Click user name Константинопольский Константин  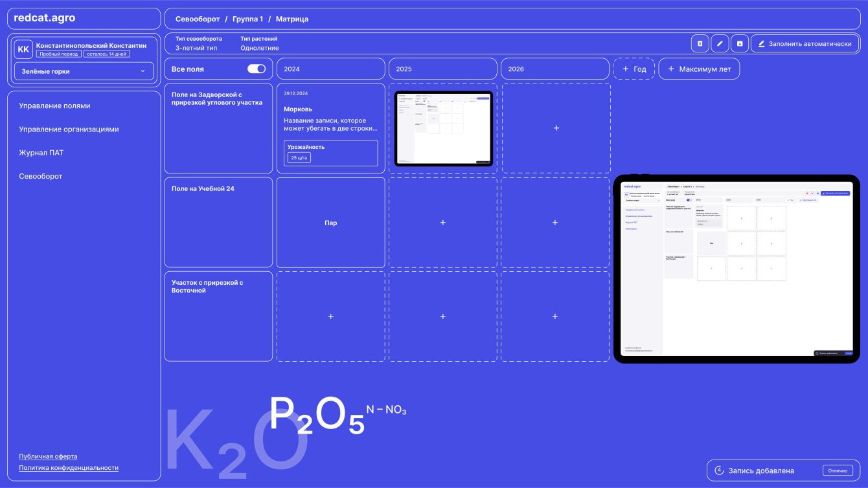91,45
